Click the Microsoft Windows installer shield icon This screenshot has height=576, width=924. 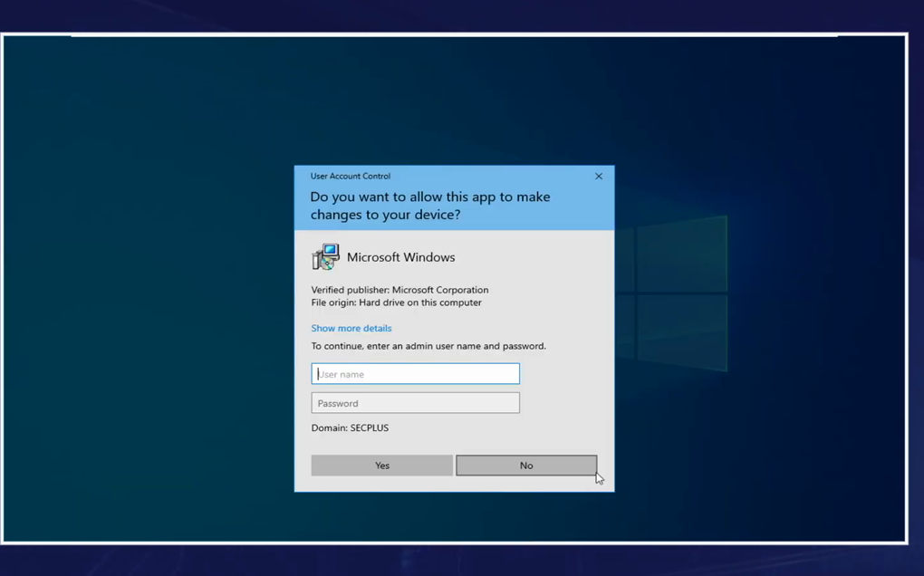click(325, 257)
